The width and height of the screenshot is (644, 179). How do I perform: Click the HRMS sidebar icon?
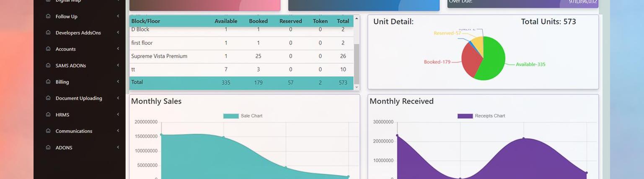[48, 114]
